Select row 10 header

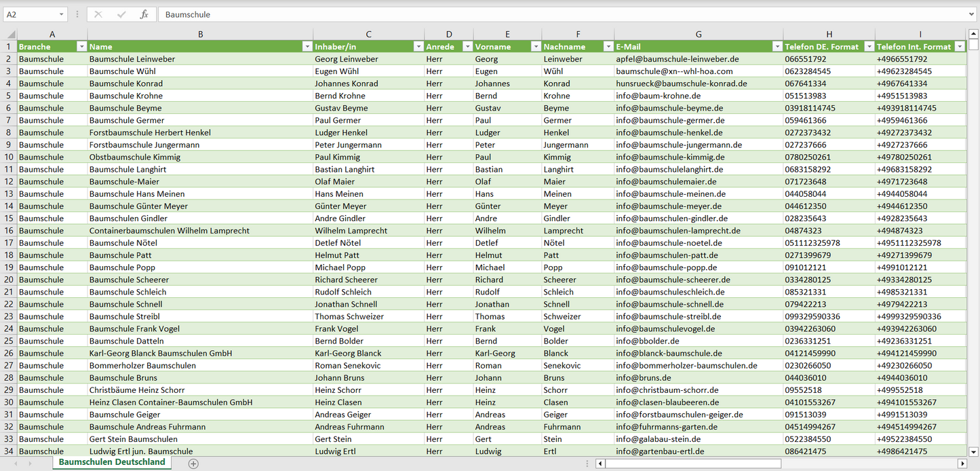(x=9, y=157)
